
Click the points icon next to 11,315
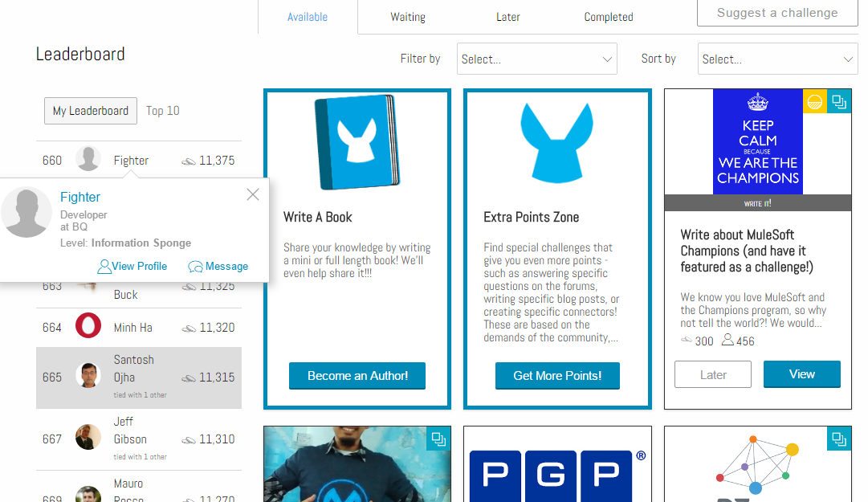(x=189, y=378)
